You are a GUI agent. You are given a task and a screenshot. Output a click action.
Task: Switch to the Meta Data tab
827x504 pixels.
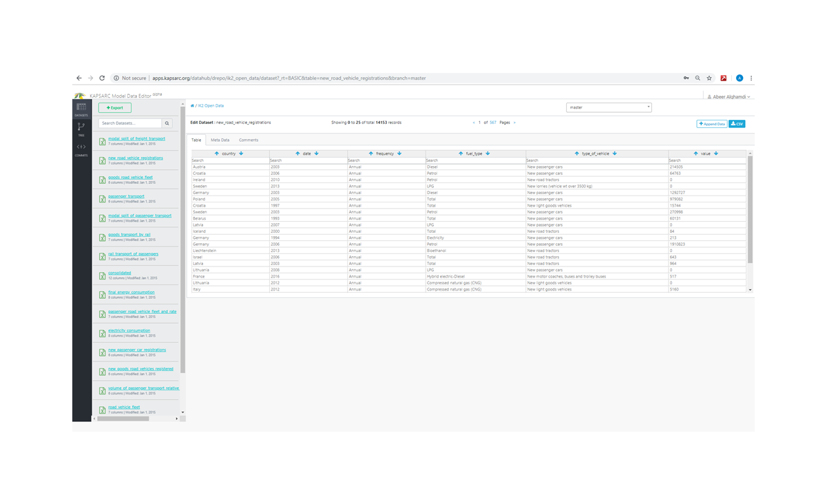pyautogui.click(x=220, y=140)
